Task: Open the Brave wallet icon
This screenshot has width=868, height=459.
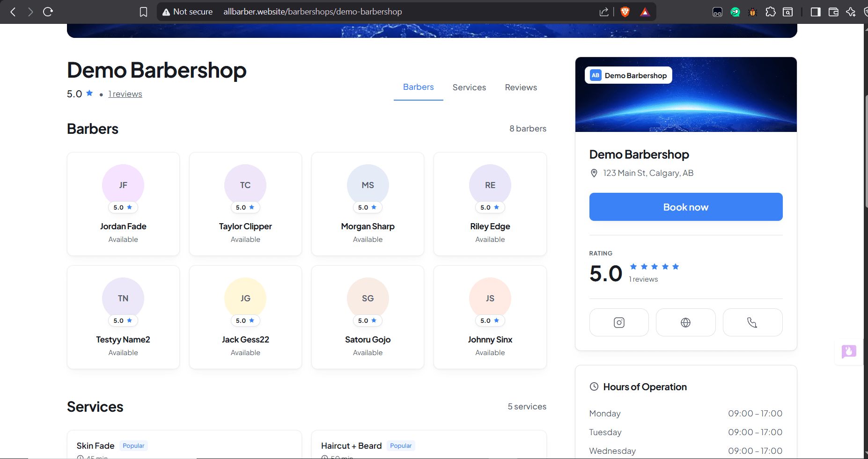Action: click(x=833, y=12)
